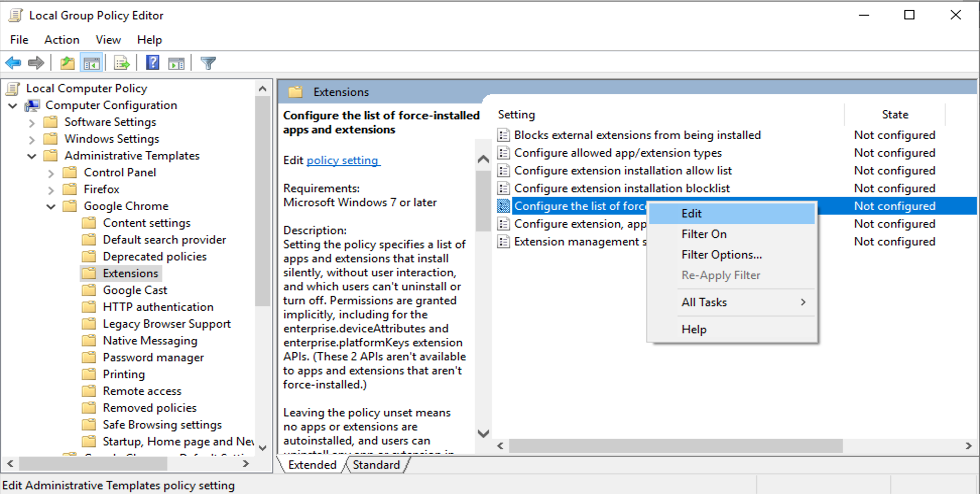
Task: Expand the Control Panel node
Action: (51, 173)
